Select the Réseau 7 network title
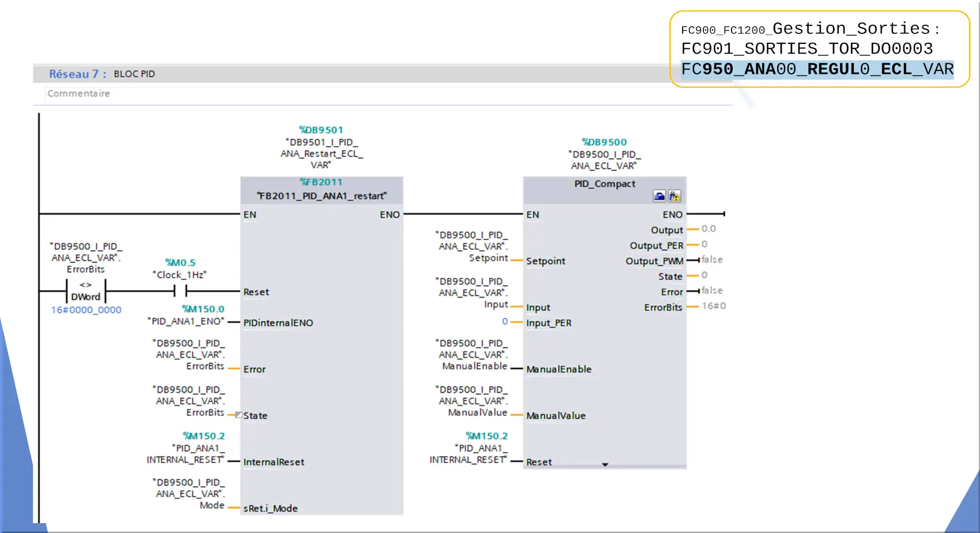 [77, 74]
